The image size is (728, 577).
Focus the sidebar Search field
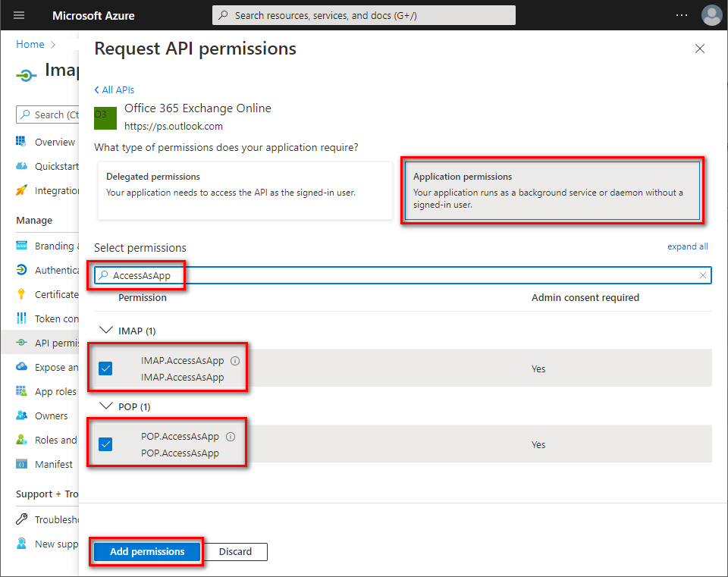49,114
